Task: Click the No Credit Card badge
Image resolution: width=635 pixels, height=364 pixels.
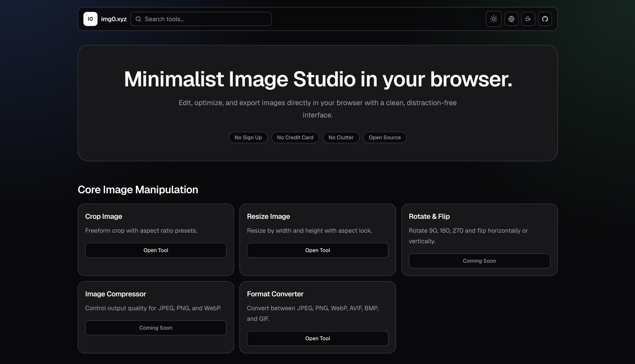Action: tap(295, 137)
